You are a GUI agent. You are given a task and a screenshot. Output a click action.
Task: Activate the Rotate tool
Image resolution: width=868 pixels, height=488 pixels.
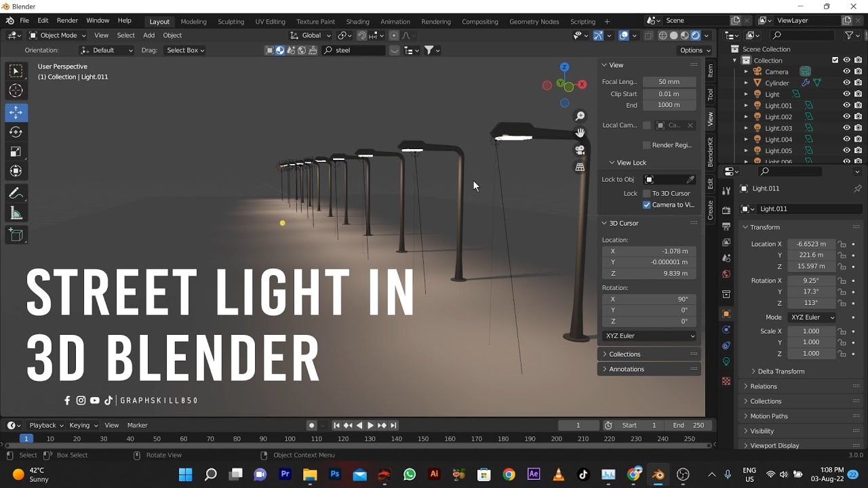click(x=16, y=132)
